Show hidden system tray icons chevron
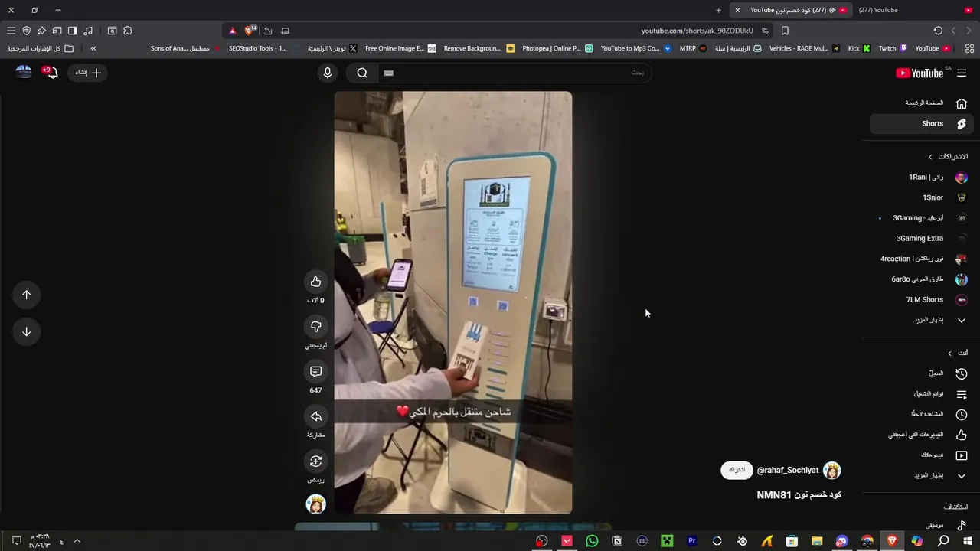Screen dimensions: 980x551 tap(77, 541)
